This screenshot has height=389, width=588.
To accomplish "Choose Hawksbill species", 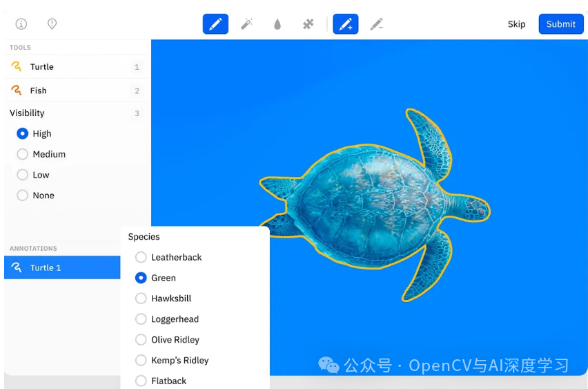I will (x=141, y=298).
